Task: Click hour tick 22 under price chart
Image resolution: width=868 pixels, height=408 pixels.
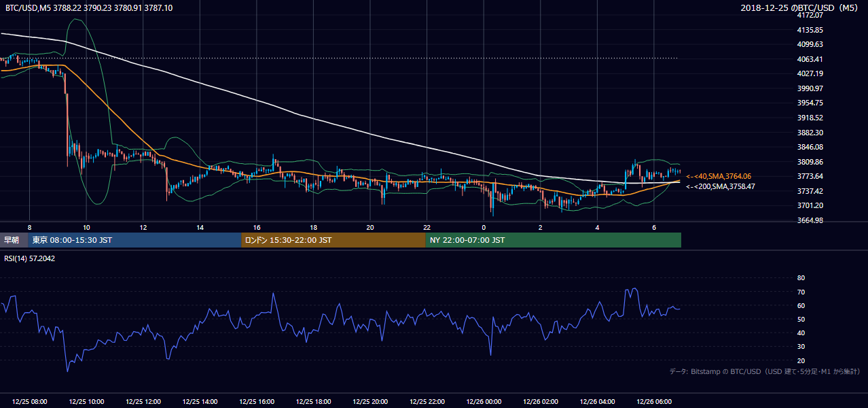Action: (427, 227)
